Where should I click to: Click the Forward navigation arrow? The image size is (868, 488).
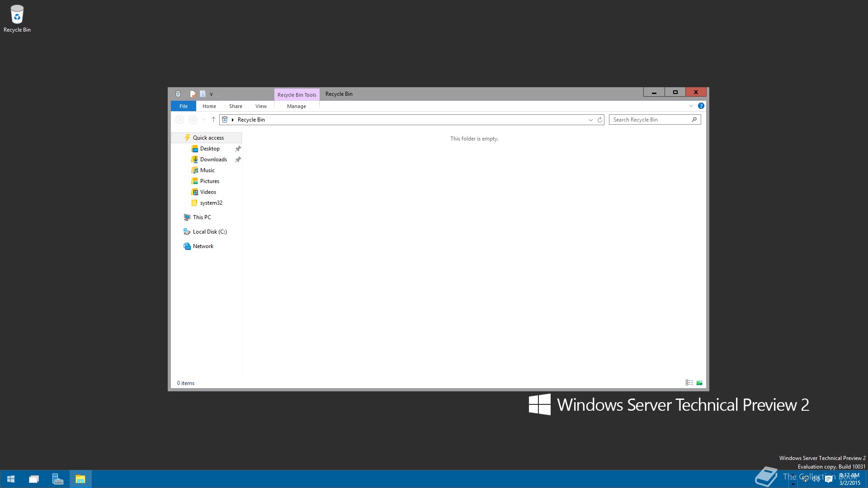click(193, 120)
